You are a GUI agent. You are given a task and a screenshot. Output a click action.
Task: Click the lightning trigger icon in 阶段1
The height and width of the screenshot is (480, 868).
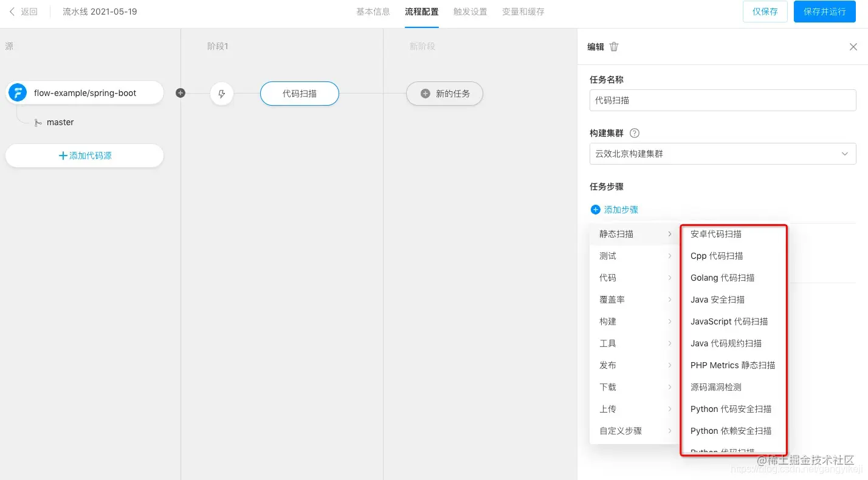click(221, 93)
